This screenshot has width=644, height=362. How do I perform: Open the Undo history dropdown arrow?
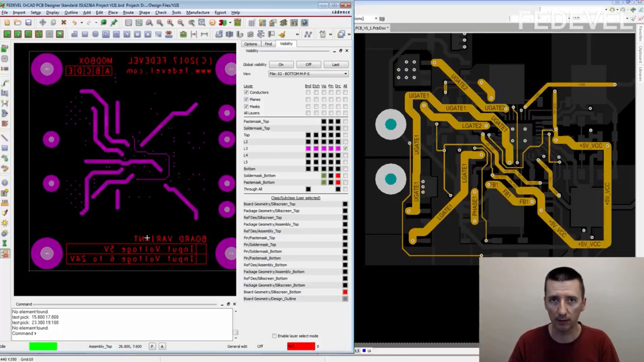point(82,23)
